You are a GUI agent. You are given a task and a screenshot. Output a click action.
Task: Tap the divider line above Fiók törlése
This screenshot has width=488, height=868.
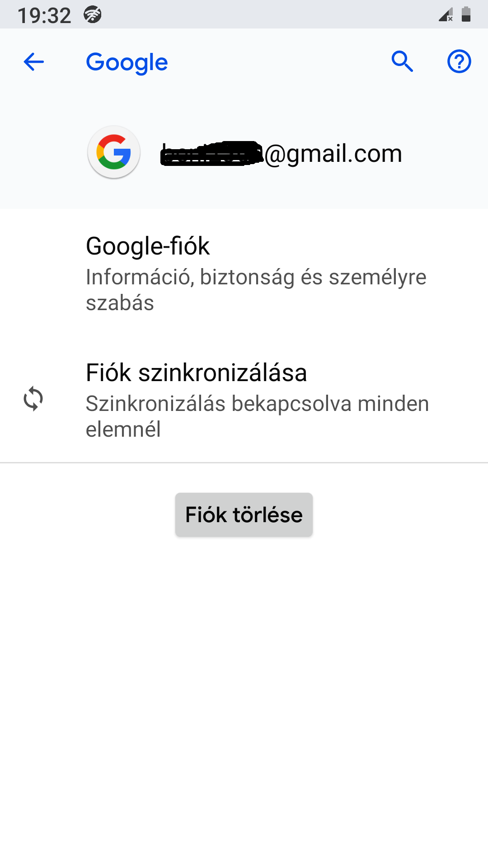pos(244,462)
